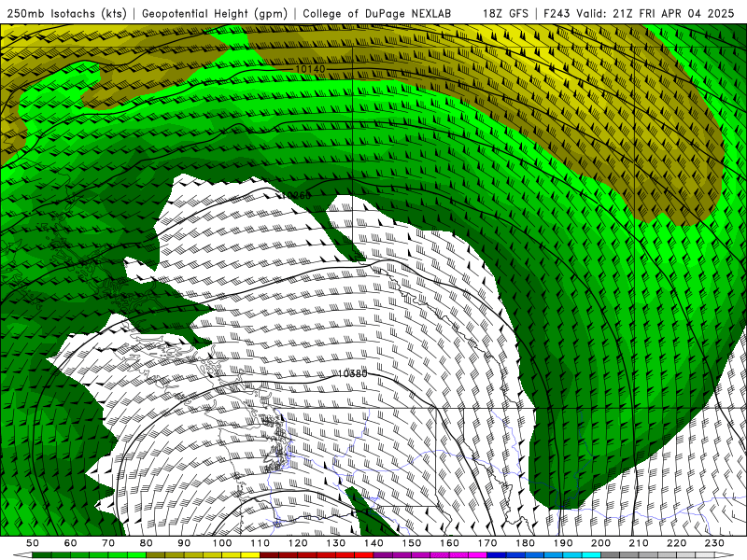Image resolution: width=747 pixels, height=560 pixels.
Task: Click the 10380 height contour label
Action: click(353, 374)
